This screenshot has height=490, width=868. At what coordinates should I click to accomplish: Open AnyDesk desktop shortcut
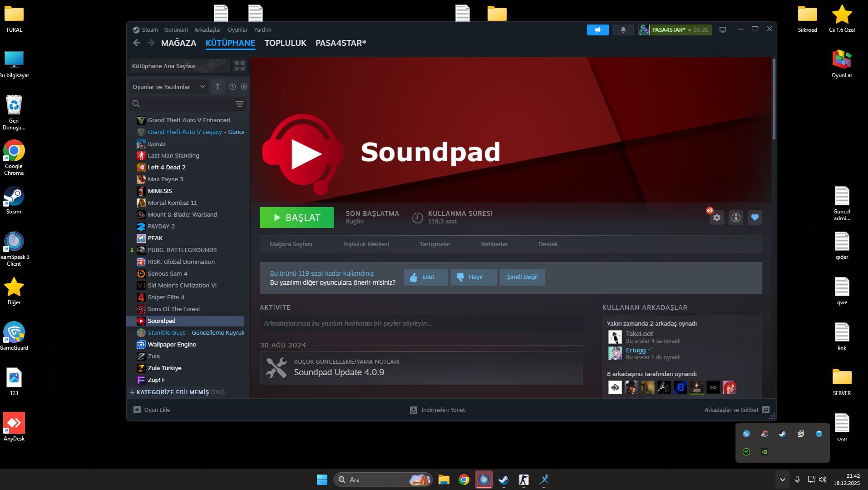pos(14,427)
